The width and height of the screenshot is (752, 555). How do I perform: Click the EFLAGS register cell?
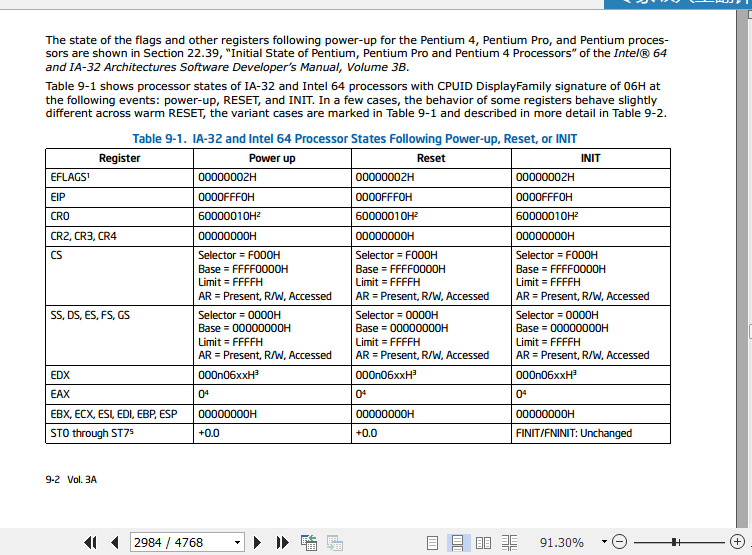pyautogui.click(x=119, y=177)
